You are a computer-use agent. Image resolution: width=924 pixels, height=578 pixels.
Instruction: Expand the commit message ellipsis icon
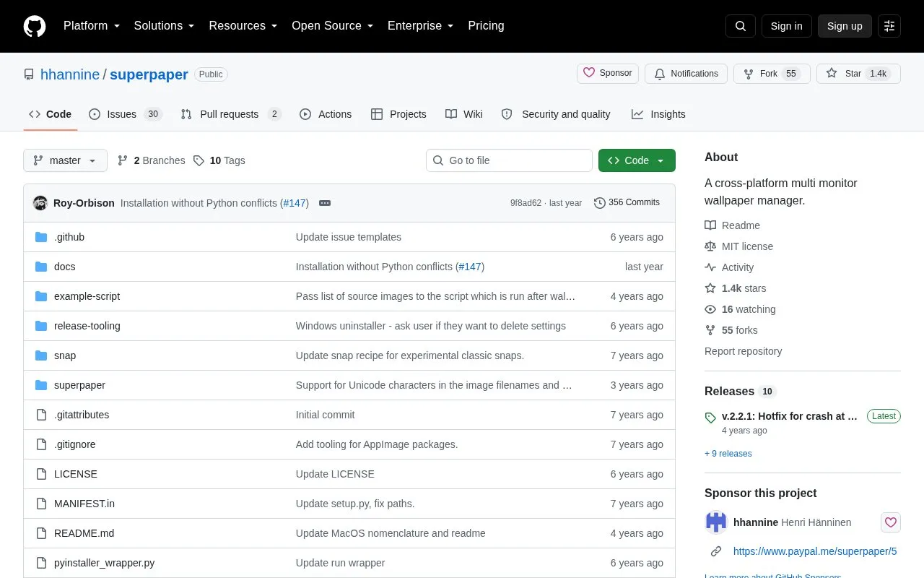[x=325, y=203]
